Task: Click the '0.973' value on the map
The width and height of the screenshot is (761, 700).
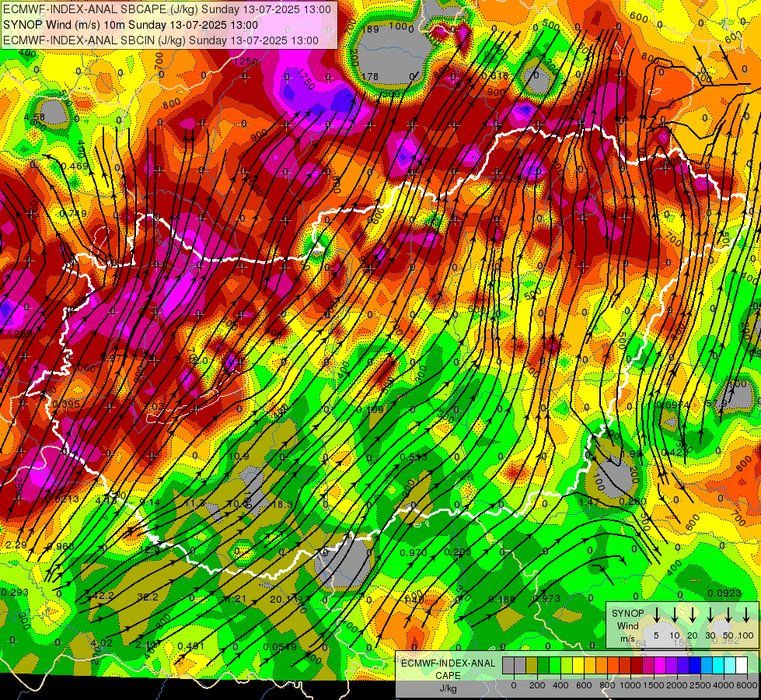Action: pyautogui.click(x=546, y=598)
